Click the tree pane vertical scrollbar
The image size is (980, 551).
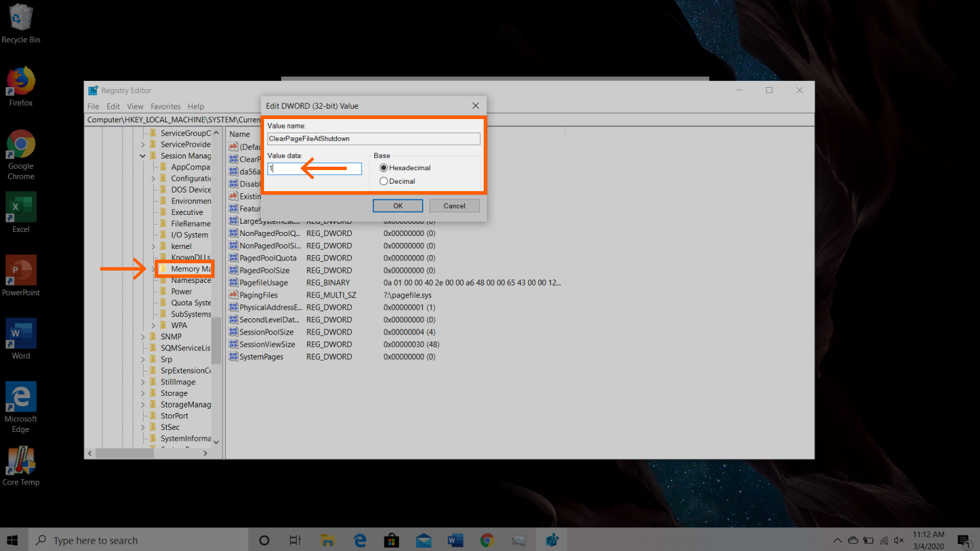click(x=216, y=340)
